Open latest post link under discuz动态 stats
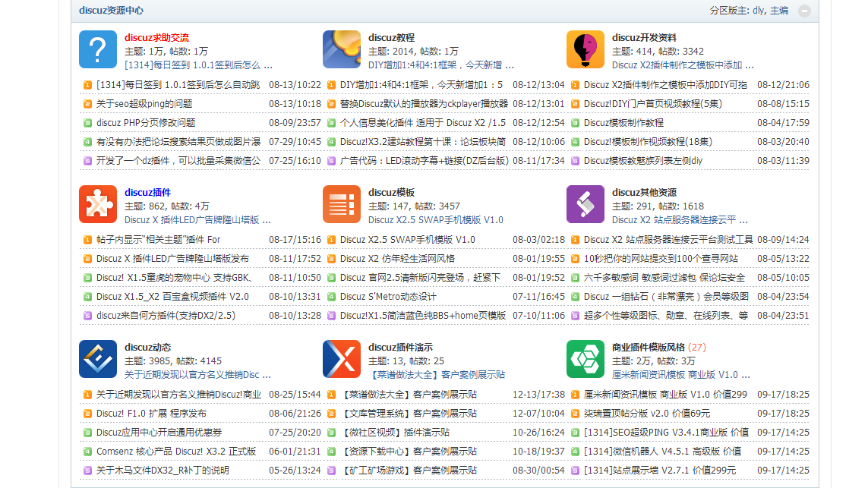This screenshot has width=868, height=488. point(197,375)
